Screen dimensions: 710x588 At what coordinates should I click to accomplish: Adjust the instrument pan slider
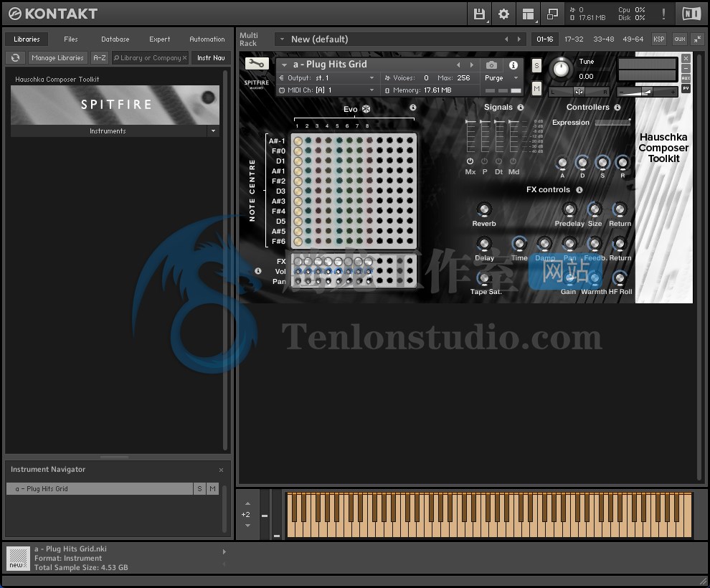point(579,92)
